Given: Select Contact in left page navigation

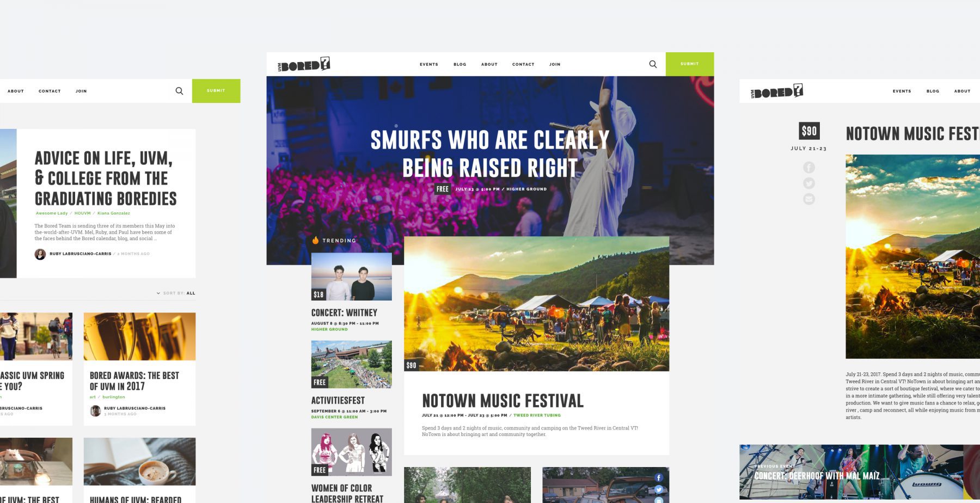Looking at the screenshot, I should (x=50, y=91).
